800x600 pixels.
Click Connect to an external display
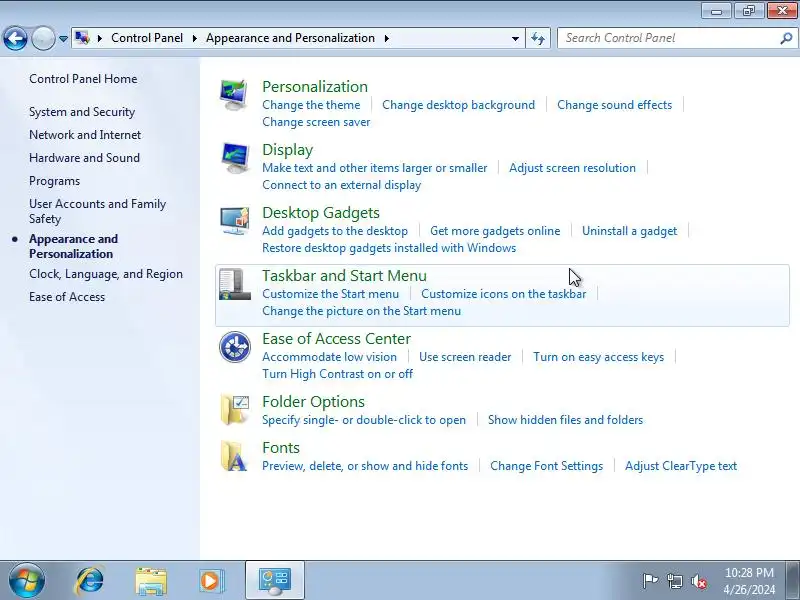coord(341,185)
